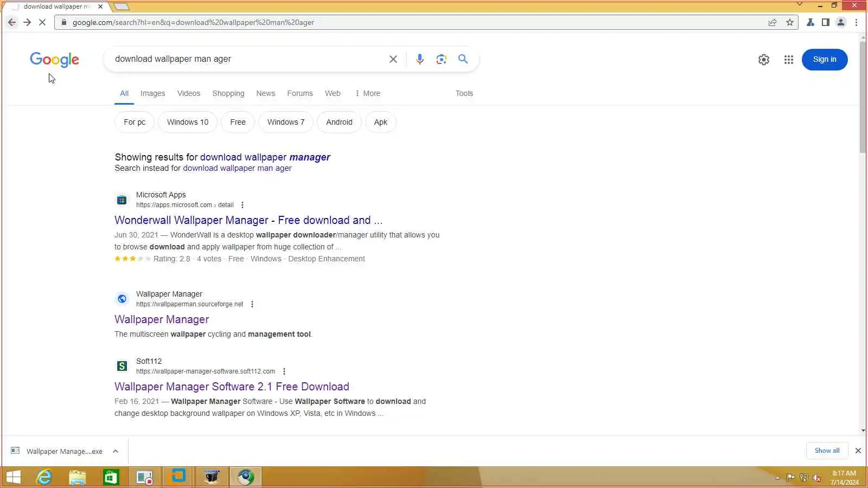Launch Internet Explorer from taskbar
Viewport: 868px width, 488px height.
44,477
